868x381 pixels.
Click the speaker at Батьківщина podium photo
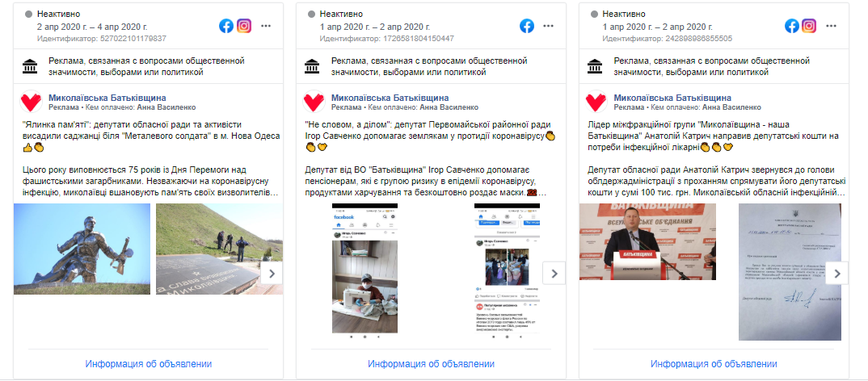647,241
